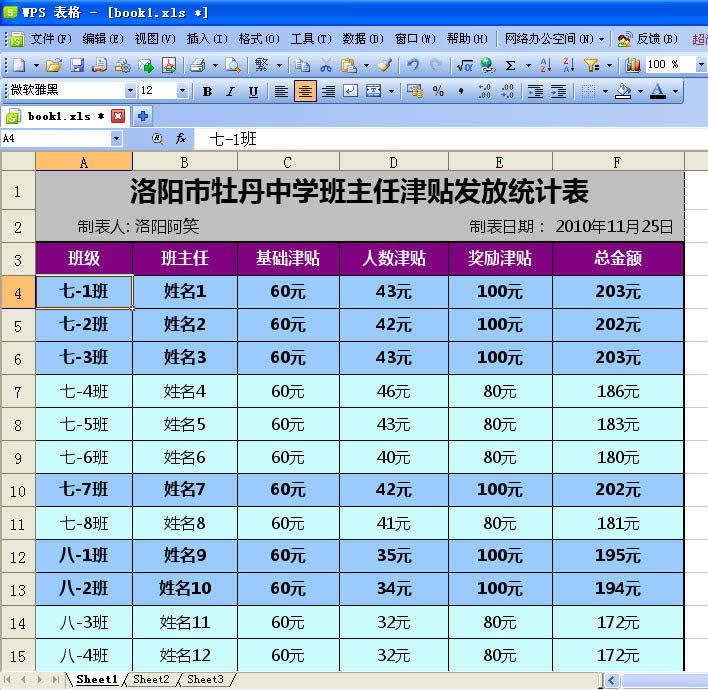
Task: Open the 格式 (Format) menu
Action: click(258, 39)
